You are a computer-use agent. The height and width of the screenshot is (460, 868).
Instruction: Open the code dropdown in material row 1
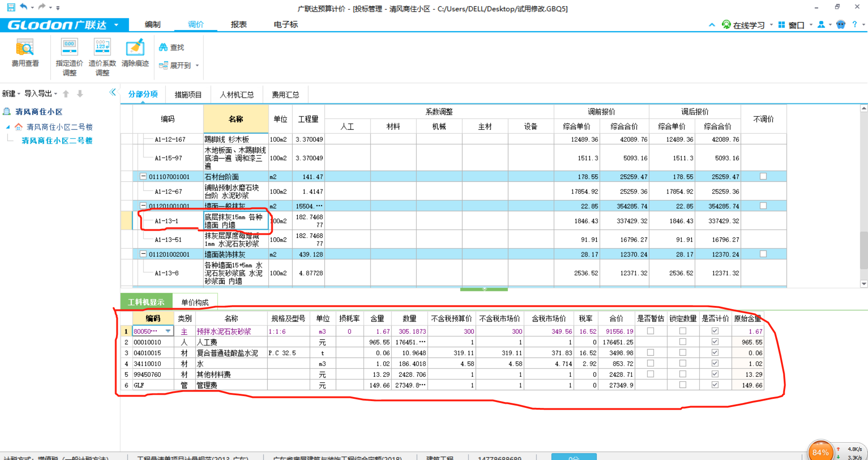[x=168, y=331]
